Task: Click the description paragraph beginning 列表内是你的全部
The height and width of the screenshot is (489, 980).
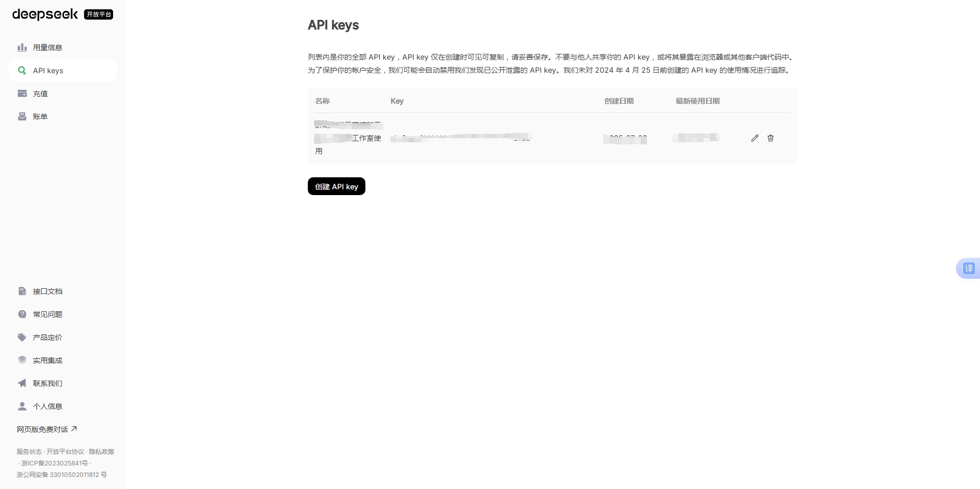Action: click(552, 64)
